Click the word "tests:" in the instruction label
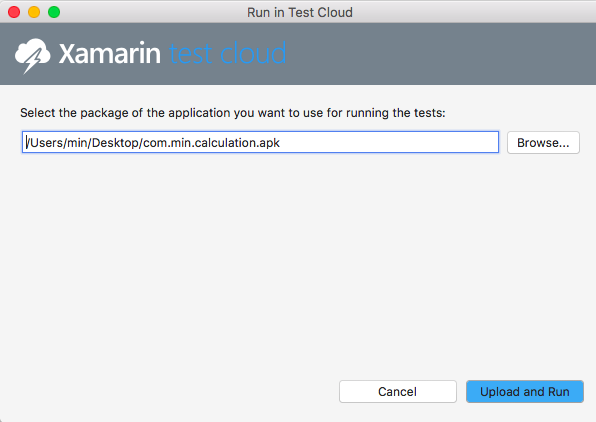 pyautogui.click(x=430, y=113)
